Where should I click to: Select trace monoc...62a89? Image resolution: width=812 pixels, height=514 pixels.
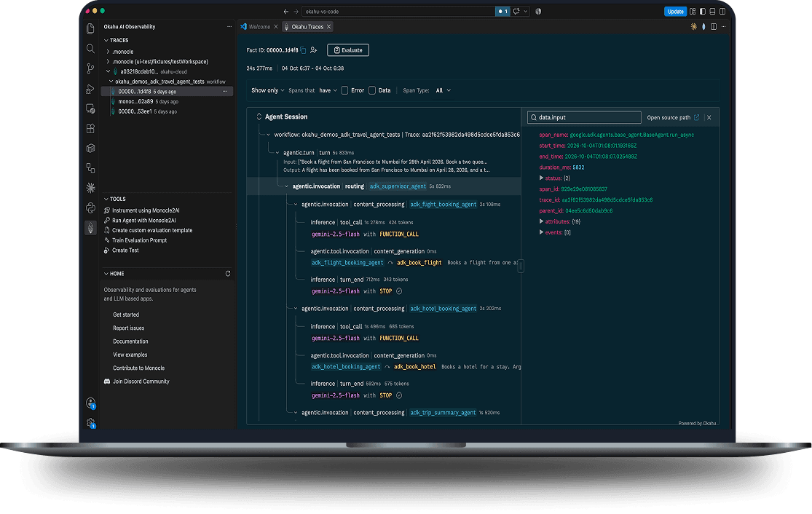pos(135,101)
